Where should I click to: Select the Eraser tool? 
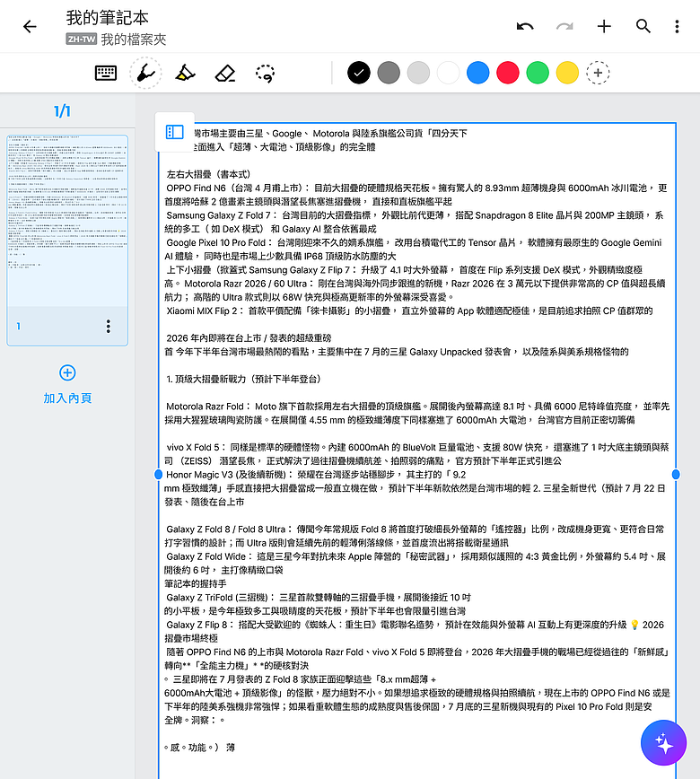pyautogui.click(x=225, y=73)
